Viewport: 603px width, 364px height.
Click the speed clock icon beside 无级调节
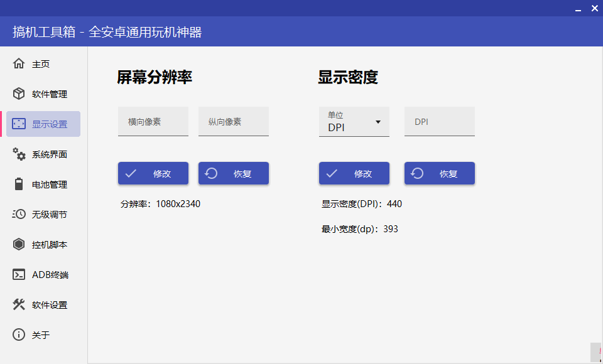tap(18, 214)
